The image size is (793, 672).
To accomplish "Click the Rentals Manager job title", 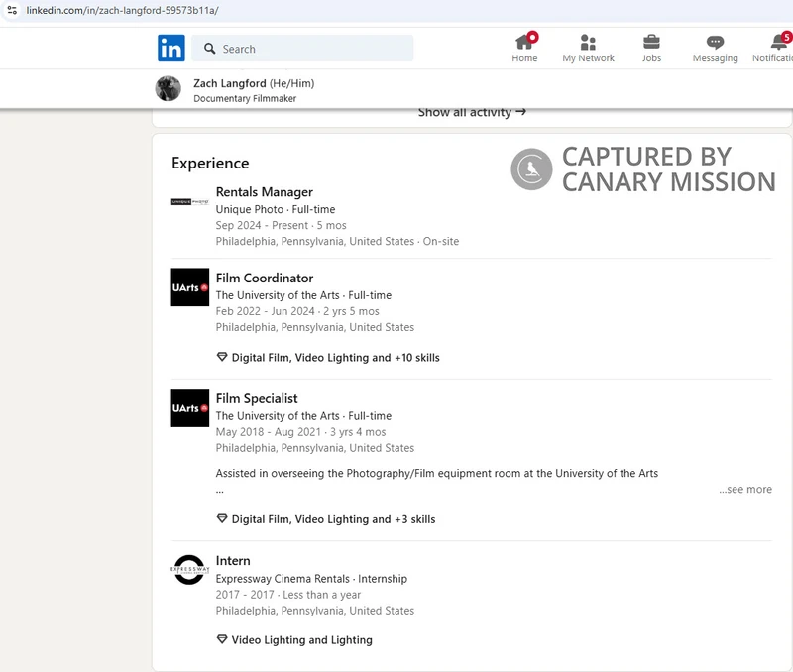I will click(264, 192).
